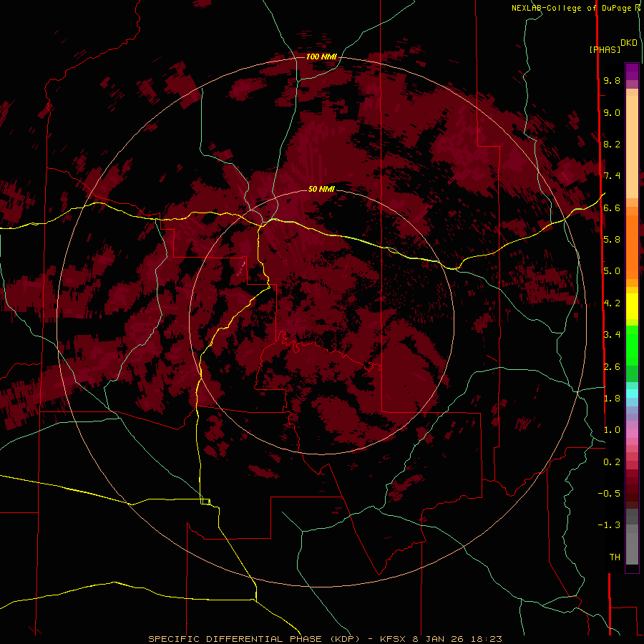Click the 3.4 scale value
Screen dimensions: 644x644
point(612,335)
